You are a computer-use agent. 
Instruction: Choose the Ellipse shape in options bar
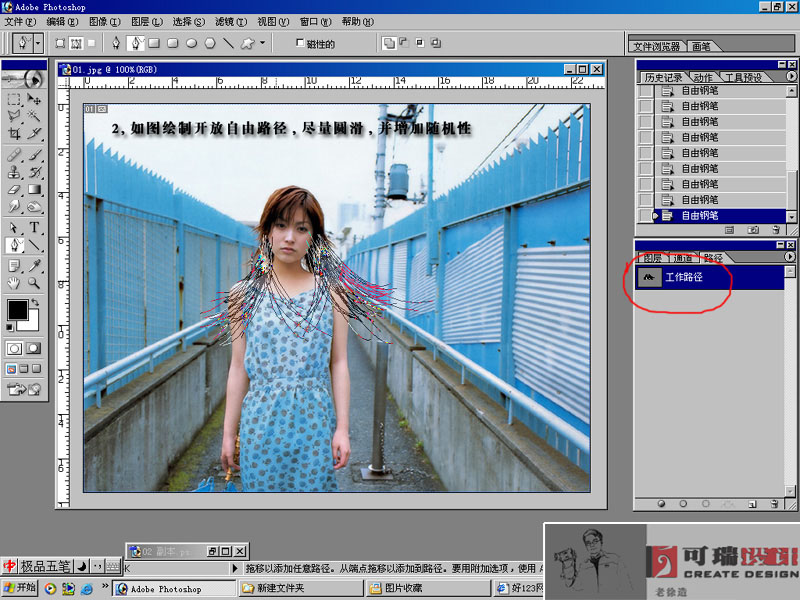[x=191, y=43]
